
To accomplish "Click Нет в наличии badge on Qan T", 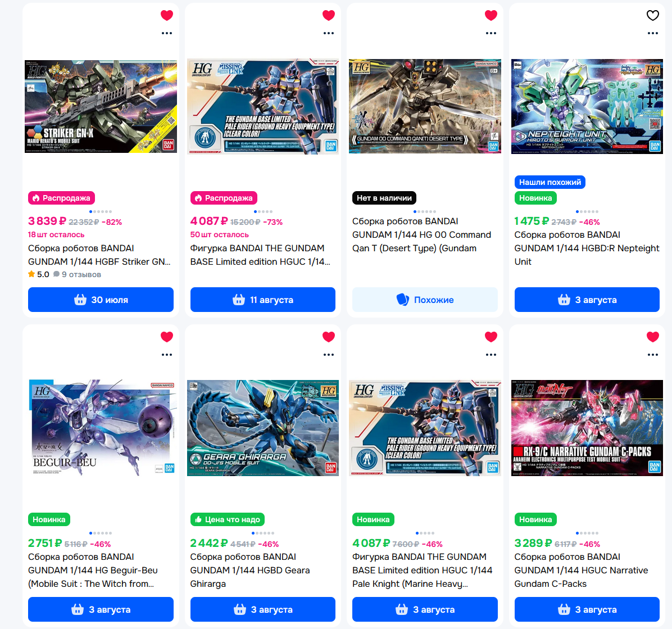I will 384,198.
